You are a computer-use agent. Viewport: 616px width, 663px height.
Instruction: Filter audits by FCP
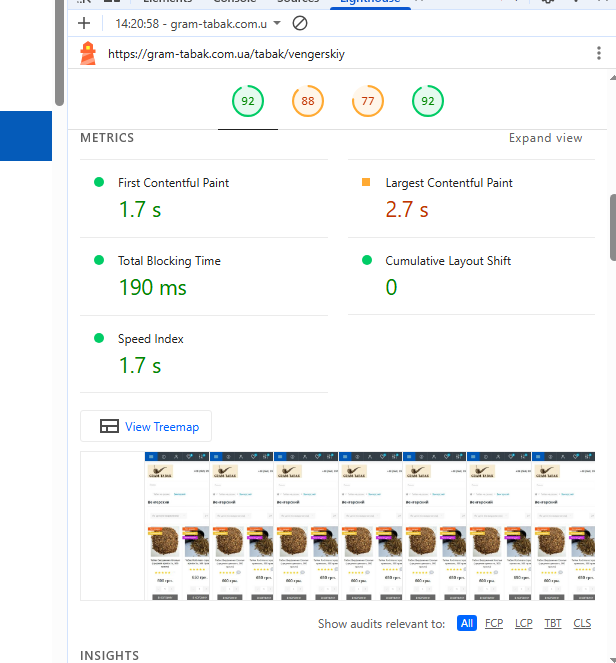click(x=494, y=623)
